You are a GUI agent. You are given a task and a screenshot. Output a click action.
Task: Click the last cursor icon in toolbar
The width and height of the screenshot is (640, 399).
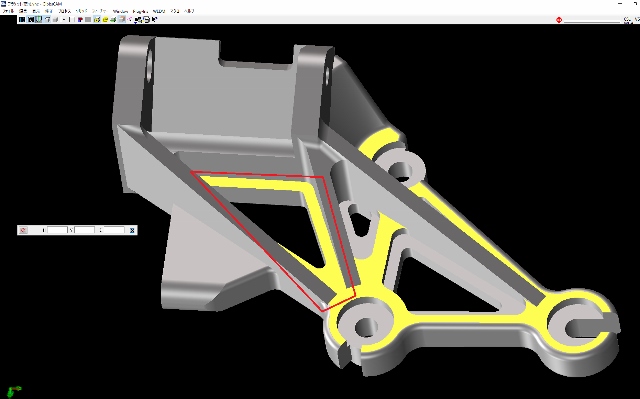[155, 19]
